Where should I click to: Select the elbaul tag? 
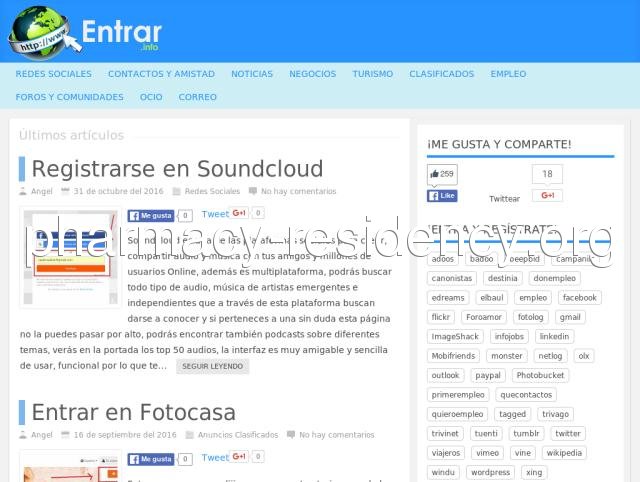(492, 298)
